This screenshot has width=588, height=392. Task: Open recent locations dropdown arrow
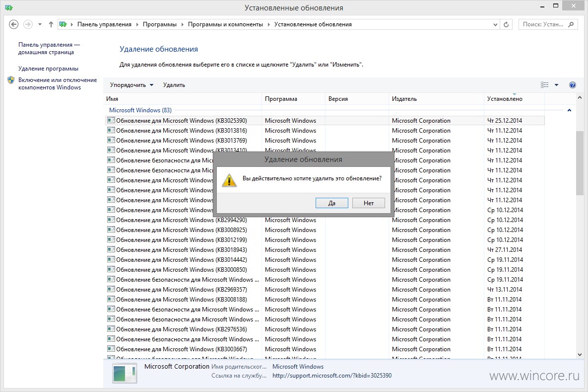[40, 24]
